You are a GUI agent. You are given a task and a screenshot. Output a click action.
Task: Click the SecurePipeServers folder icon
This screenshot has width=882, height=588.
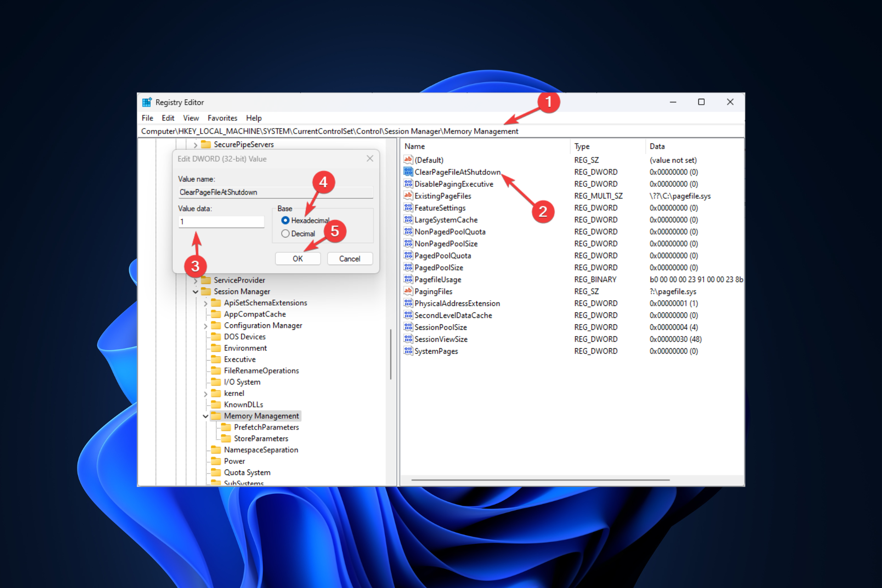[x=206, y=144]
